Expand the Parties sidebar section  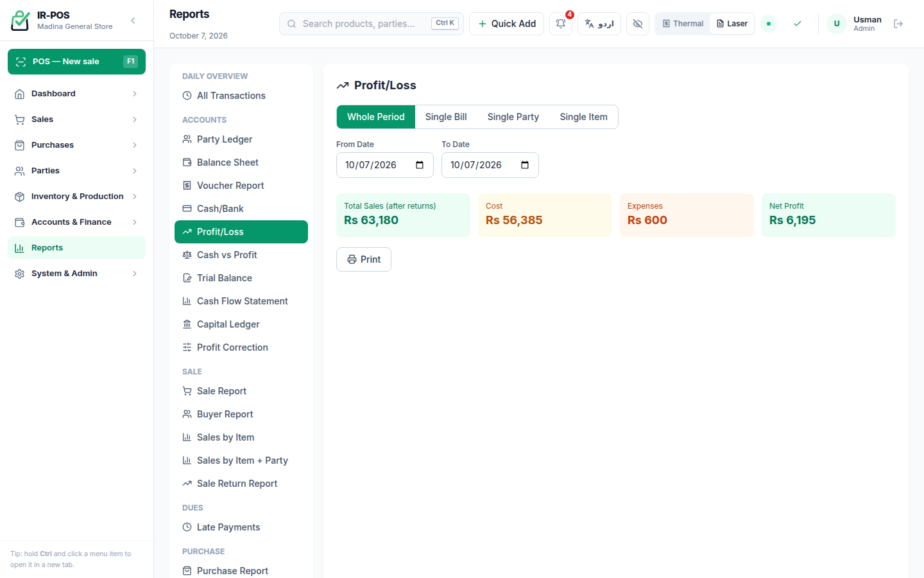tap(76, 171)
